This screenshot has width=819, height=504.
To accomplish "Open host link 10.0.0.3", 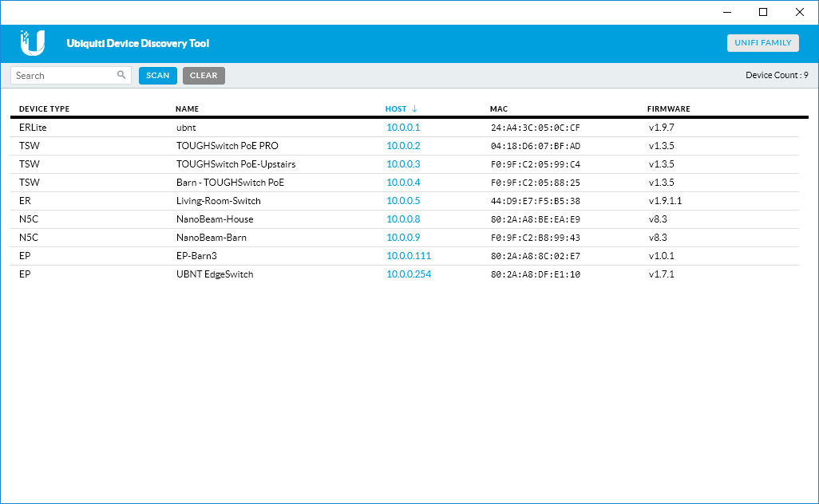I will (x=403, y=163).
